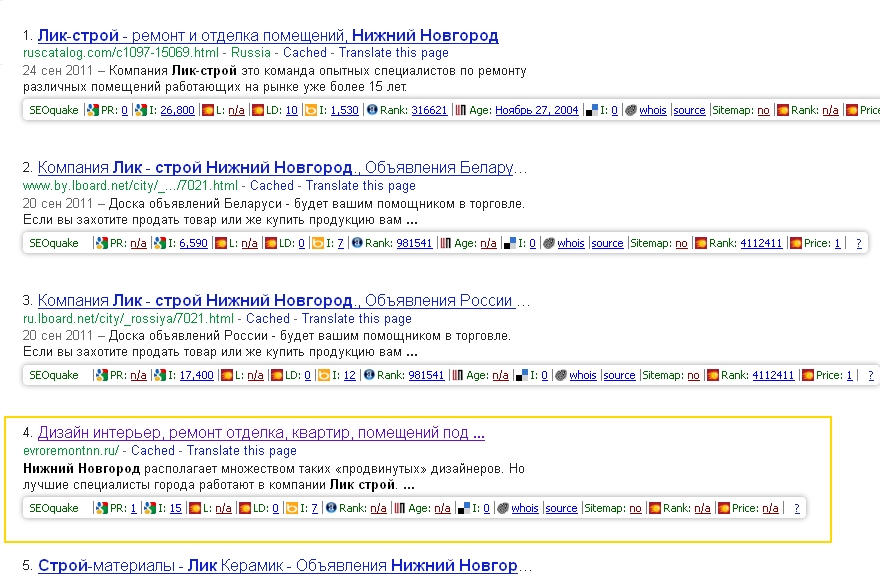The height and width of the screenshot is (577, 880).
Task: Click Price icon in evroremontnn.ru SEOquake bar
Action: tap(723, 508)
